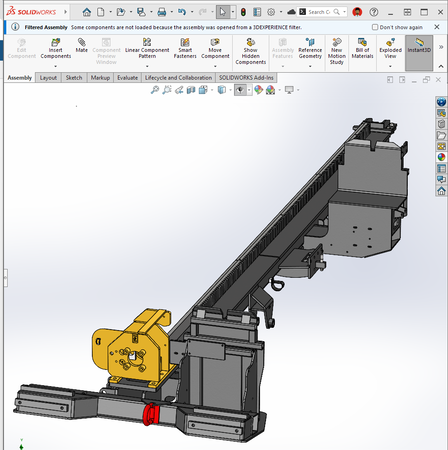The image size is (448, 450).
Task: Open View Orientation cube
Action: [203, 90]
